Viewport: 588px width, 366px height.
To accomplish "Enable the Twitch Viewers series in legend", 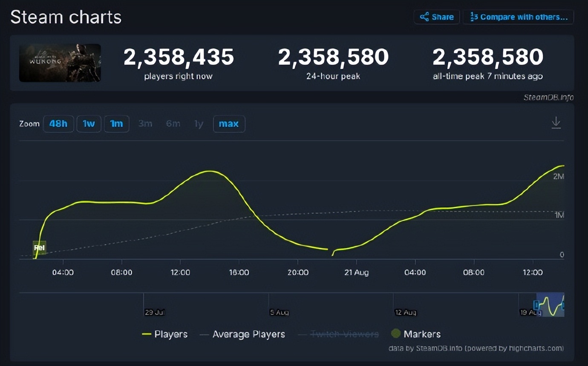I will (338, 334).
